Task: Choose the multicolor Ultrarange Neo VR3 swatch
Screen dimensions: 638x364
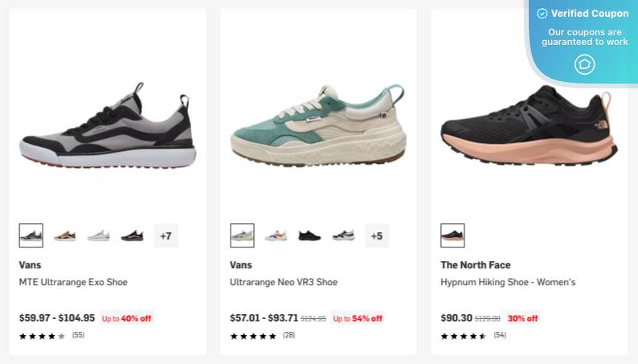Action: [x=276, y=235]
